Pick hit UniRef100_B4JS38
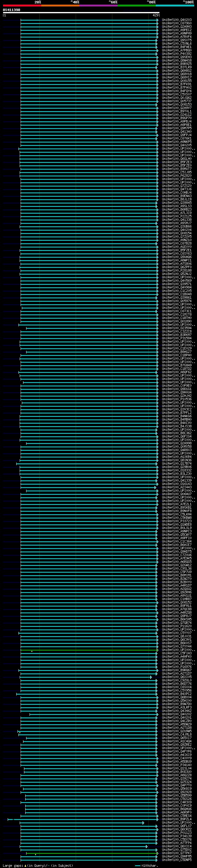 pyautogui.click(x=177, y=426)
